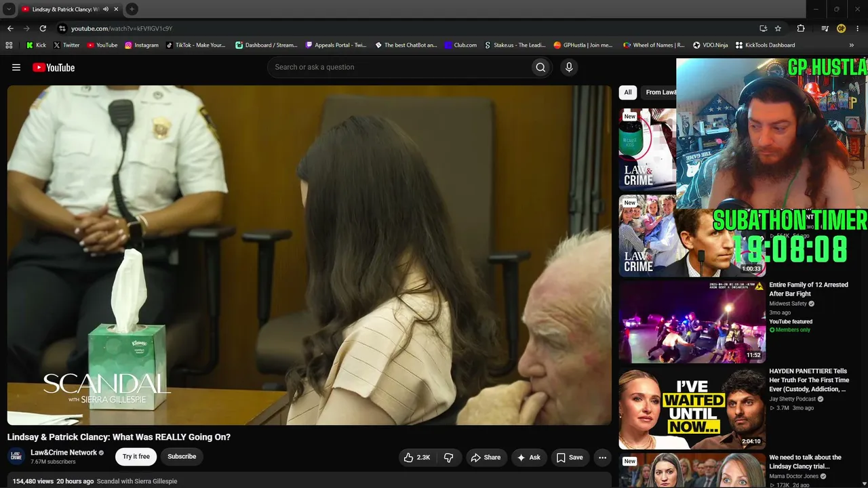
Task: Share this video
Action: coord(486,457)
